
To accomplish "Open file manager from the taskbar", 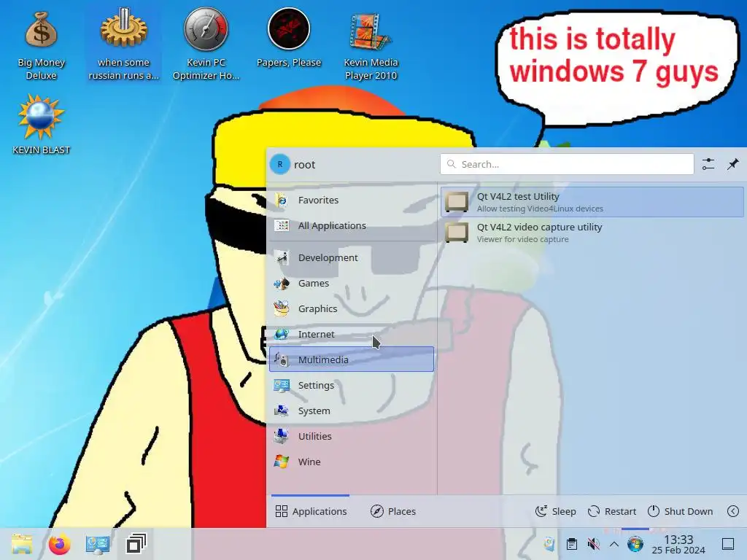I will pos(22,544).
